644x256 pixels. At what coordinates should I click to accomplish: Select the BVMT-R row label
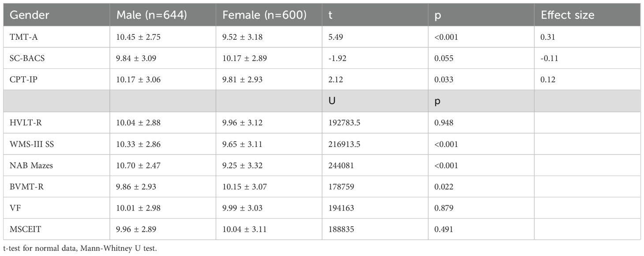(24, 187)
